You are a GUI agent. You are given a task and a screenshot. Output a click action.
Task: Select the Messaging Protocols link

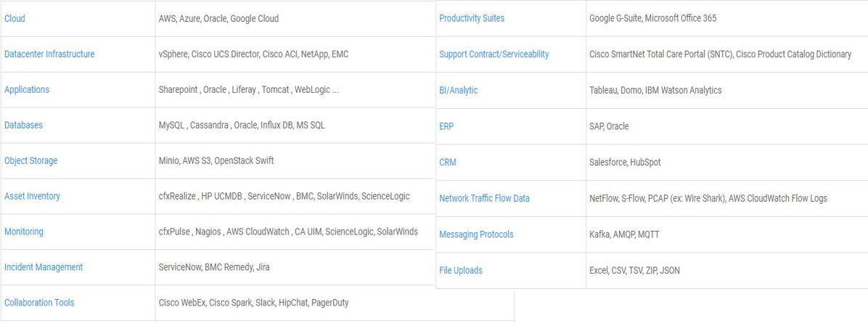tap(476, 234)
